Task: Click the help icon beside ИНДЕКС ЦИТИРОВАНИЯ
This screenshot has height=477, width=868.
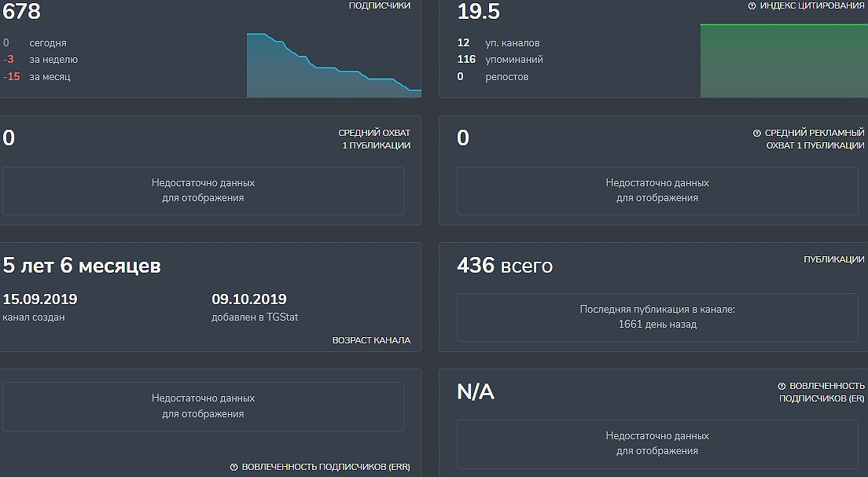Action: click(x=752, y=6)
